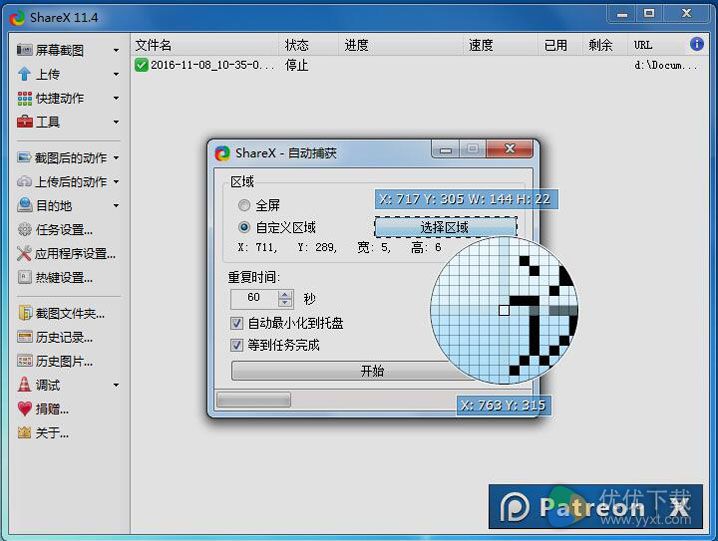Expand the 上传 dropdown arrow
This screenshot has width=718, height=541.
[x=116, y=74]
